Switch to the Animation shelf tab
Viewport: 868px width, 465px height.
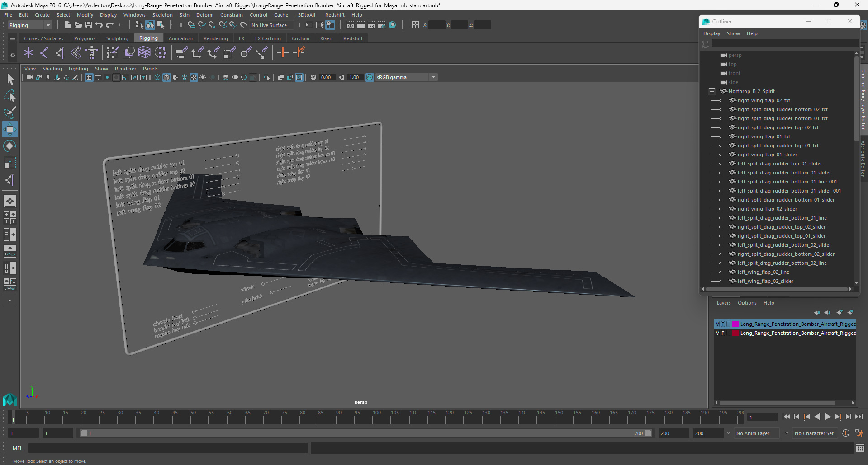(x=180, y=38)
